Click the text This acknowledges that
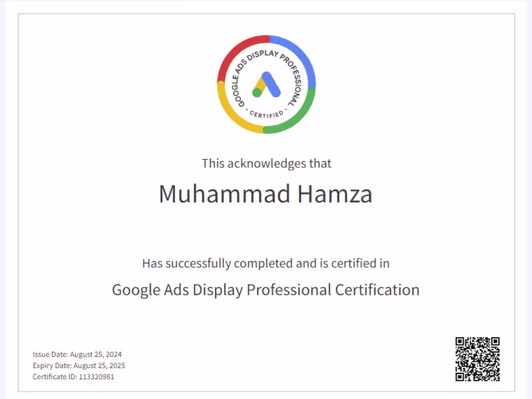Screen dimensions: 532x399 (266, 163)
